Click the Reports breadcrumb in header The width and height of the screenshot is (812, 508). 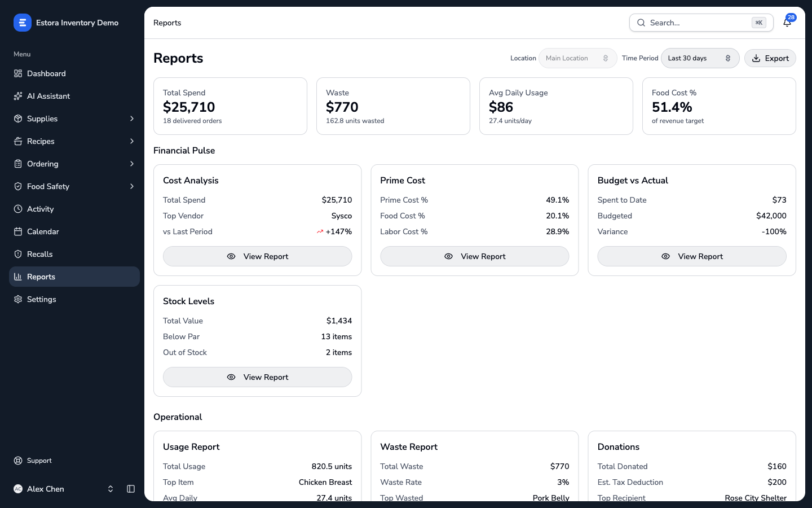167,23
